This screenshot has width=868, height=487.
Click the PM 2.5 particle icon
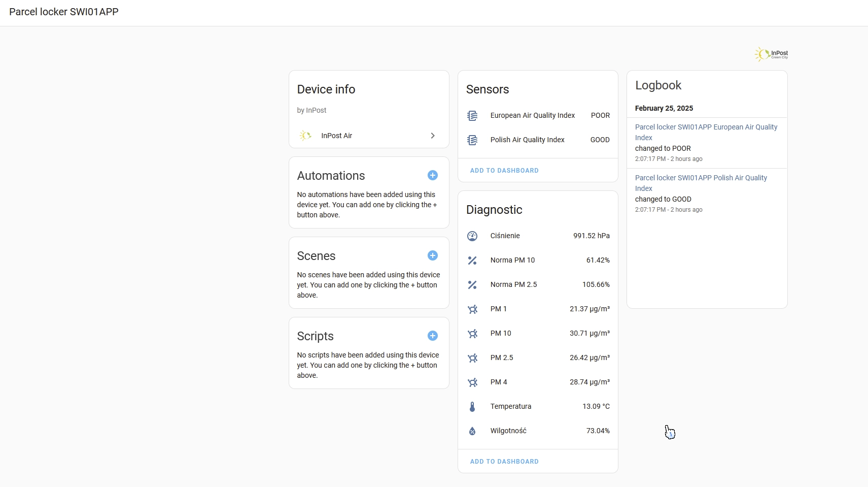click(x=472, y=358)
